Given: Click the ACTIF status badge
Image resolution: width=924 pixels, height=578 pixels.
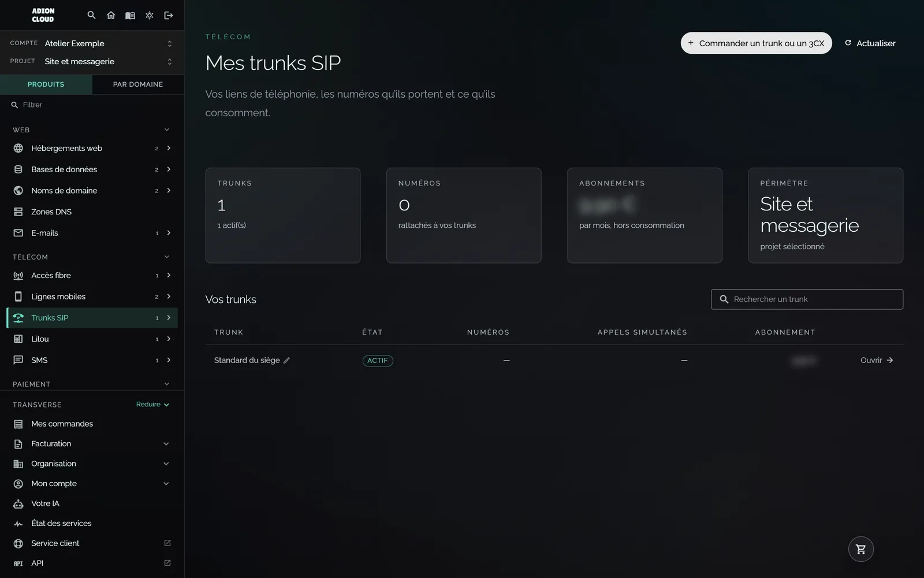Looking at the screenshot, I should [378, 361].
